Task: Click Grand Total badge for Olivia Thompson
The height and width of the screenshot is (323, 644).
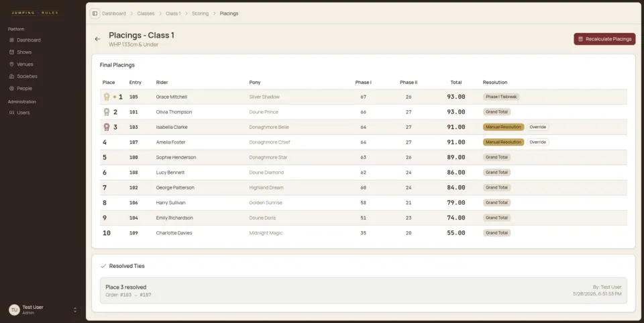Action: (496, 111)
